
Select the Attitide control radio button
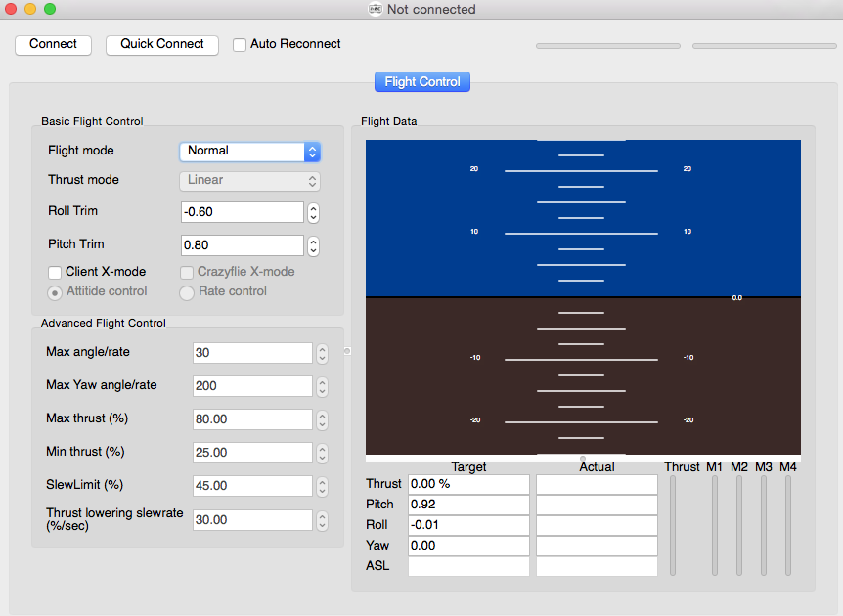(55, 292)
